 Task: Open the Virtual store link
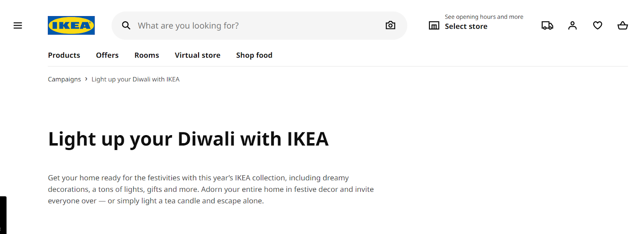pyautogui.click(x=197, y=55)
